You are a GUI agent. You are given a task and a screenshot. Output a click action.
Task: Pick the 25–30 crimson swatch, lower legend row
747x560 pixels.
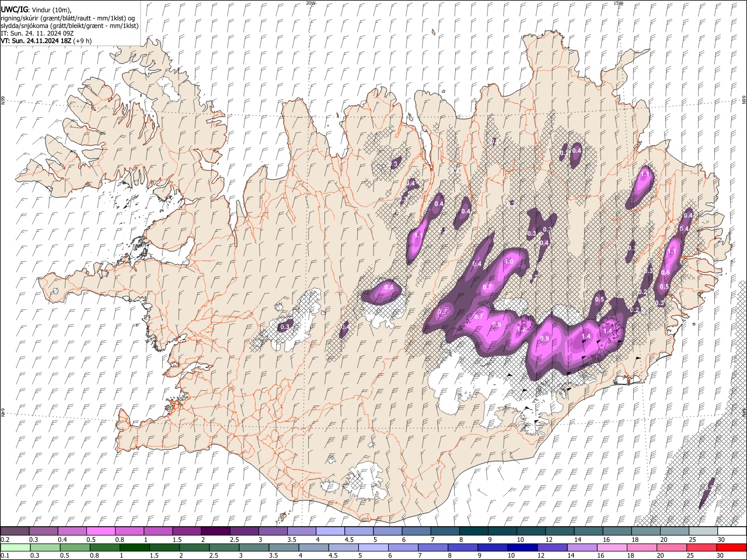pos(701,547)
